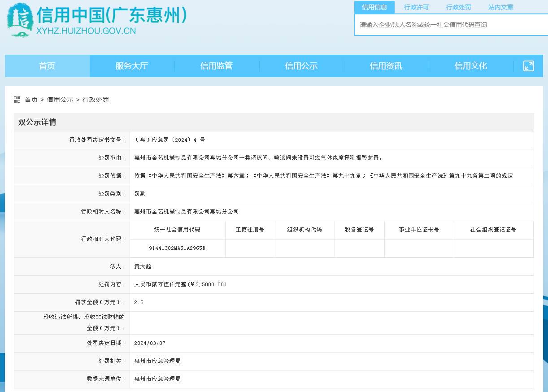Open the 信用监管 navigation menu

pos(217,66)
